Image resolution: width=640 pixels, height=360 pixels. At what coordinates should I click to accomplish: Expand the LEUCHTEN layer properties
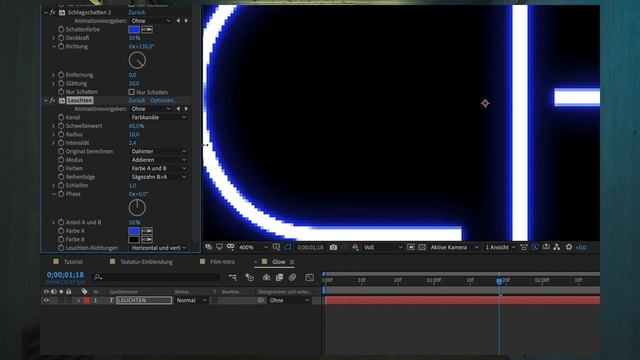click(78, 300)
